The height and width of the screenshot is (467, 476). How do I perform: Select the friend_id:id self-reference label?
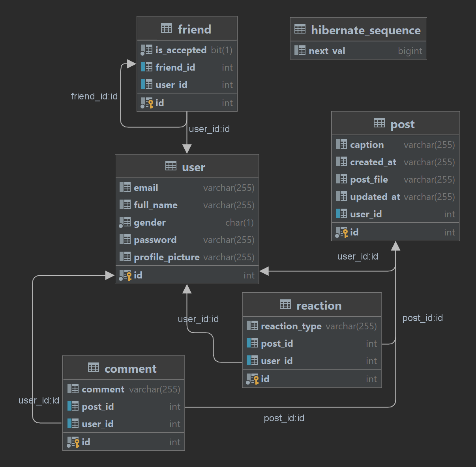pos(94,96)
